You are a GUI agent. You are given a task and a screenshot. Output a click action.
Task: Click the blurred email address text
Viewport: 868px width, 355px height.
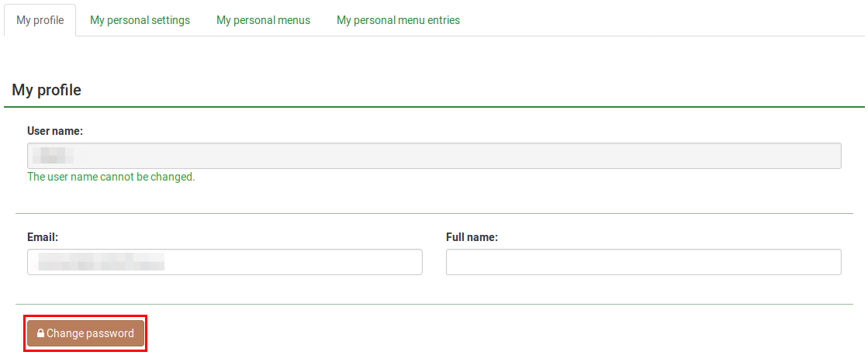(101, 262)
